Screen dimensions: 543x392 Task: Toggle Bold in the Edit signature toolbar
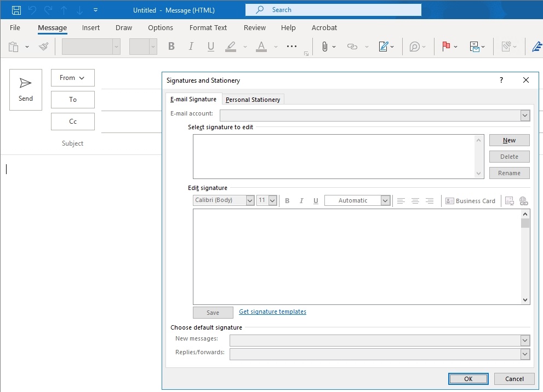pyautogui.click(x=287, y=201)
